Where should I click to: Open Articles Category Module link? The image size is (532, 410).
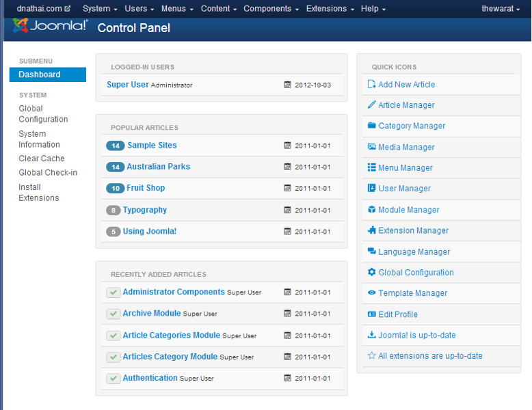pyautogui.click(x=170, y=357)
